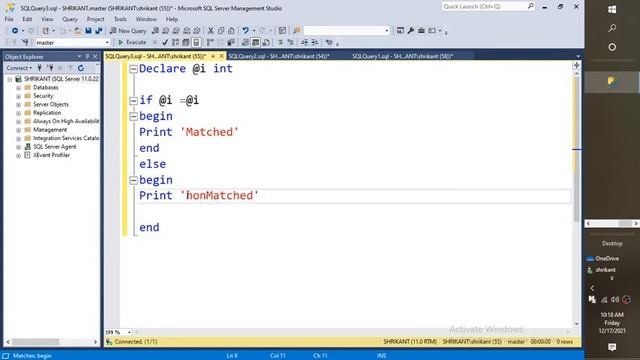Pin the Object Explorer panel
The image size is (640, 360).
[87, 56]
